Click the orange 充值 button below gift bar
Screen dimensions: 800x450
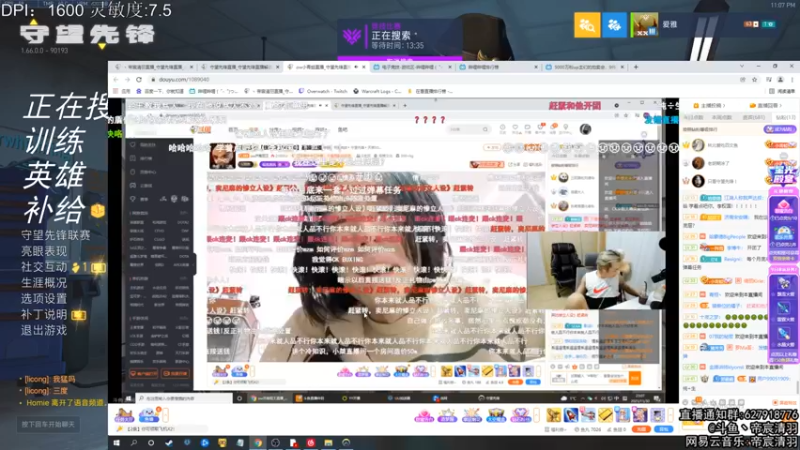641,430
